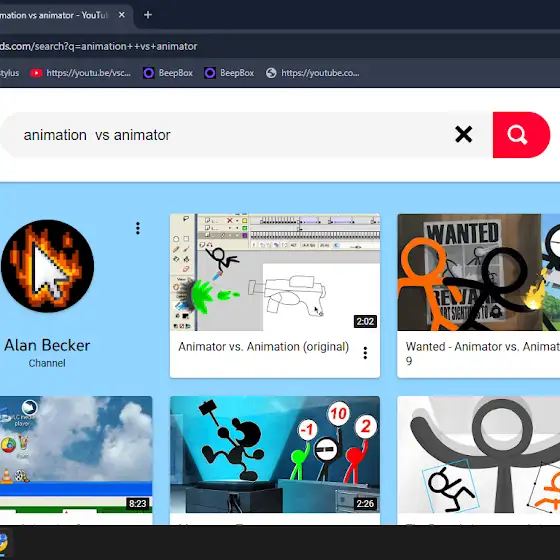Close the animation vs animator browser tab
Image resolution: width=560 pixels, height=560 pixels.
pyautogui.click(x=122, y=15)
